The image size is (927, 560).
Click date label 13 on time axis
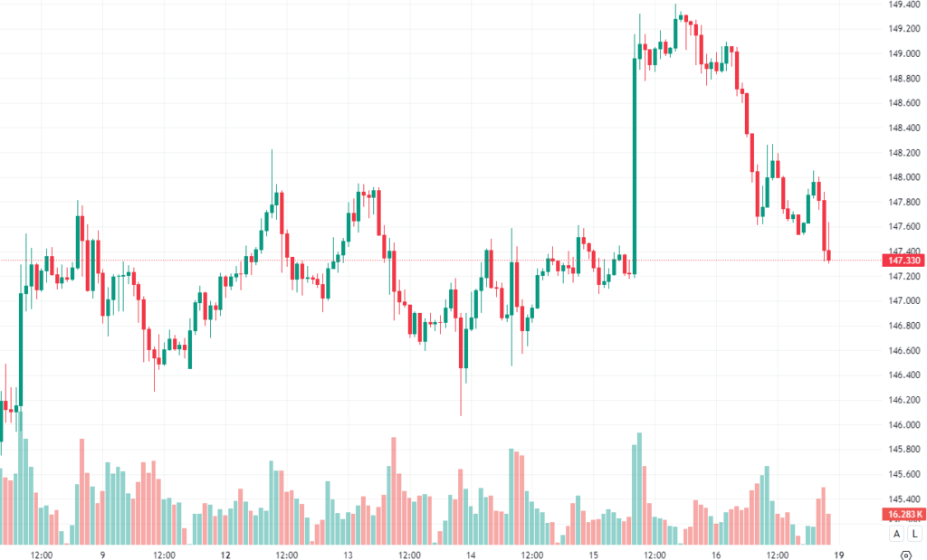348,554
